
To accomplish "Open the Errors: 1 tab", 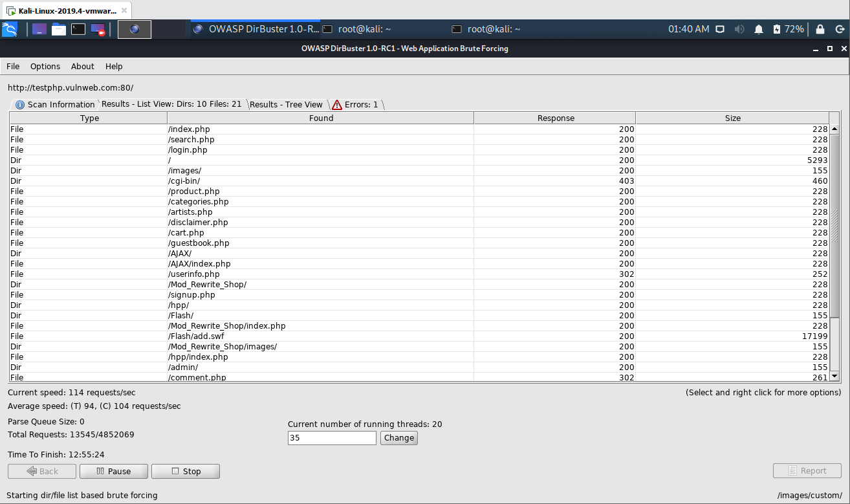I will coord(355,105).
